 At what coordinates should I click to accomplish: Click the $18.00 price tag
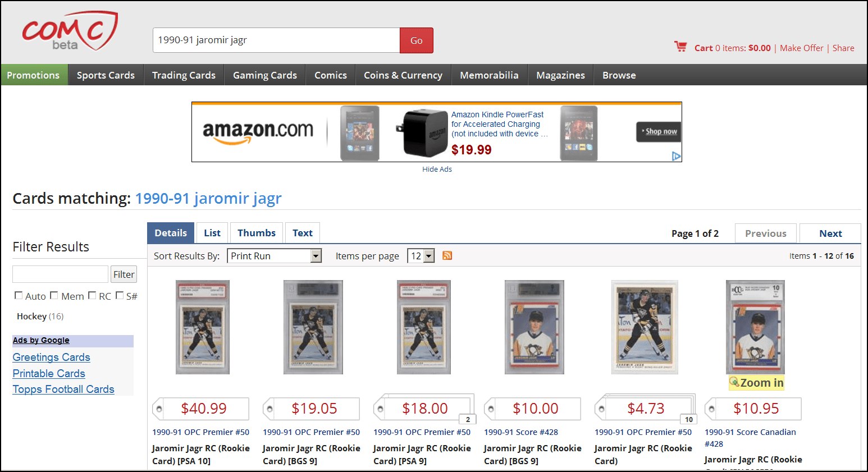423,409
